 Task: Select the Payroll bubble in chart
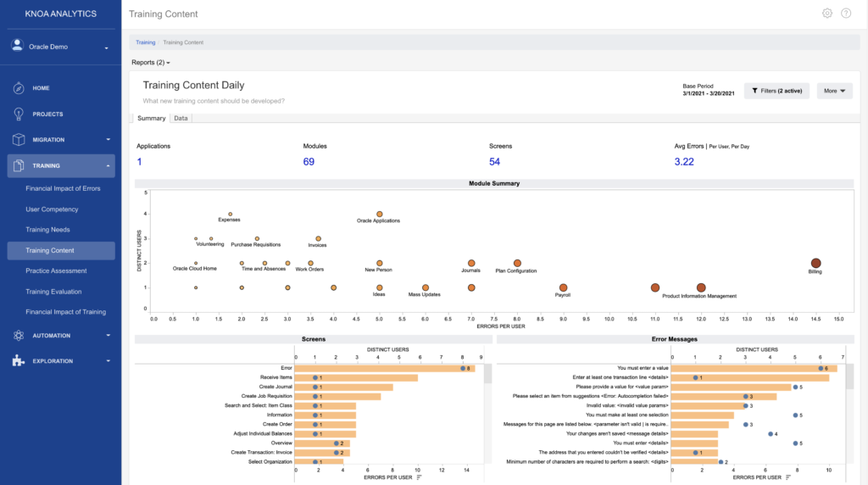563,287
